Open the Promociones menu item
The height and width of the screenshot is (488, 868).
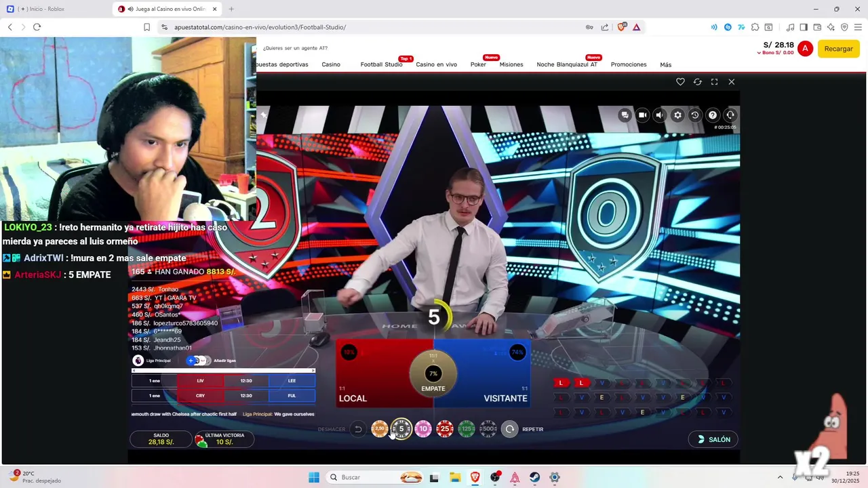(629, 64)
